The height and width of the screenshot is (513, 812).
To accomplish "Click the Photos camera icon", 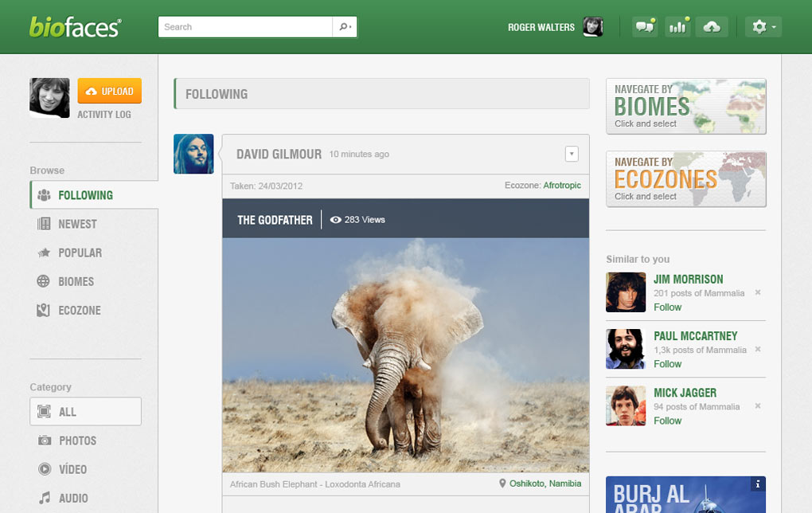I will [45, 441].
